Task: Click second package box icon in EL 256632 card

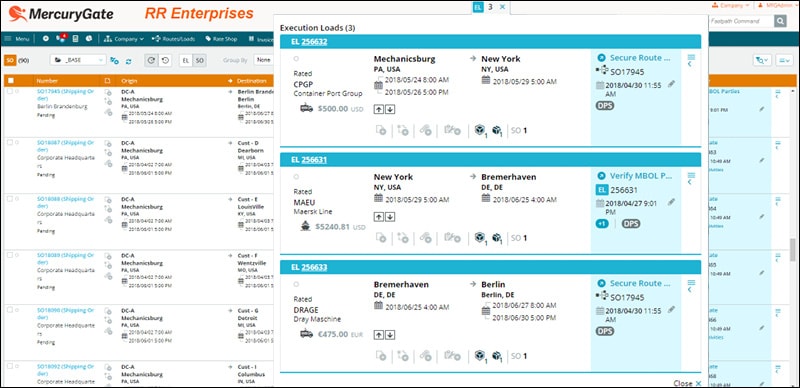Action: point(497,131)
